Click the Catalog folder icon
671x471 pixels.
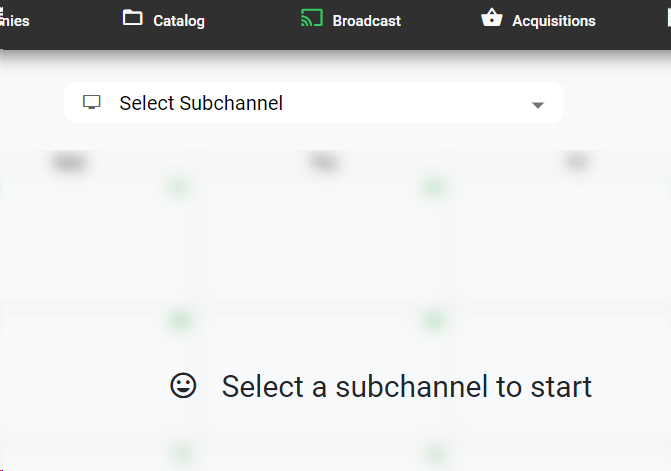132,18
